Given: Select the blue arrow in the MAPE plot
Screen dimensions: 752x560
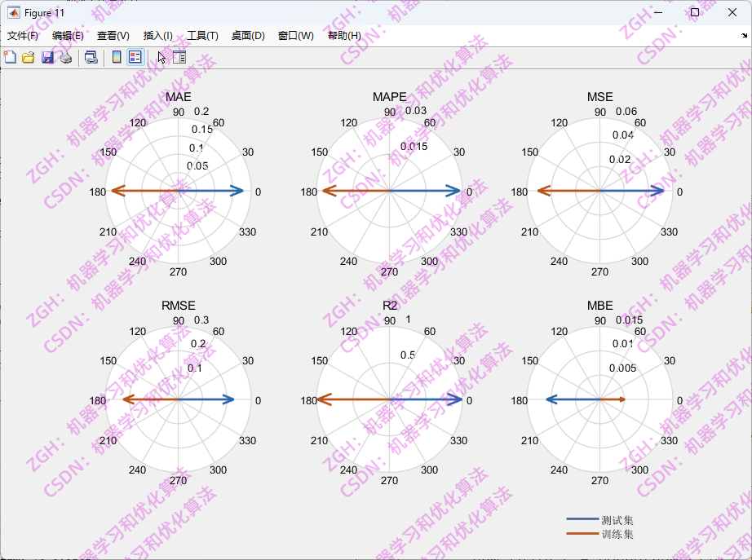Looking at the screenshot, I should pos(425,191).
